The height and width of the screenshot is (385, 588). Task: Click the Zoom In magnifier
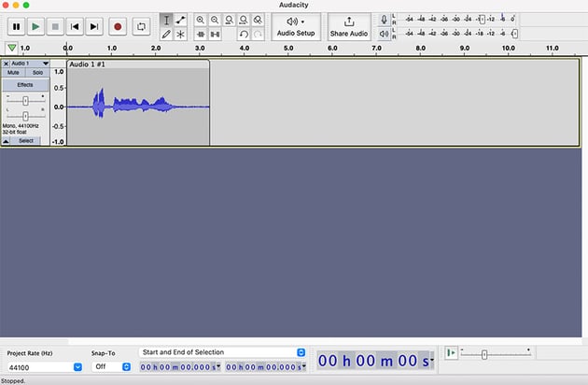click(x=201, y=20)
